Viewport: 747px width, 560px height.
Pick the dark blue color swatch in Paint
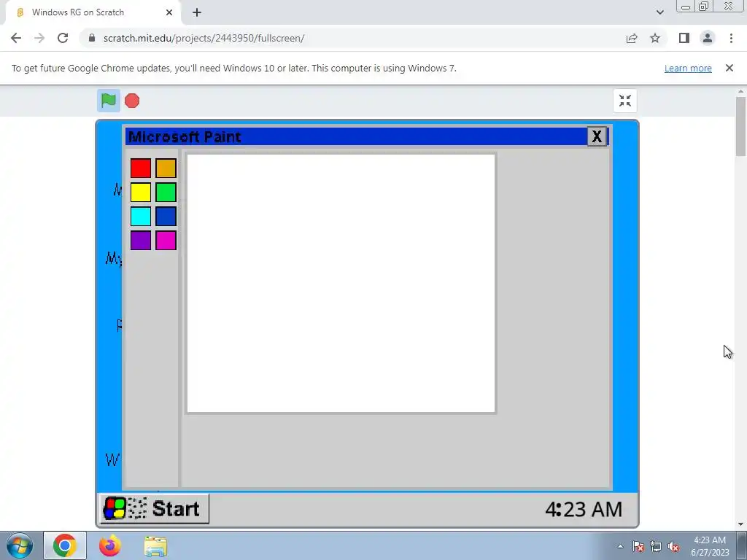click(x=166, y=216)
